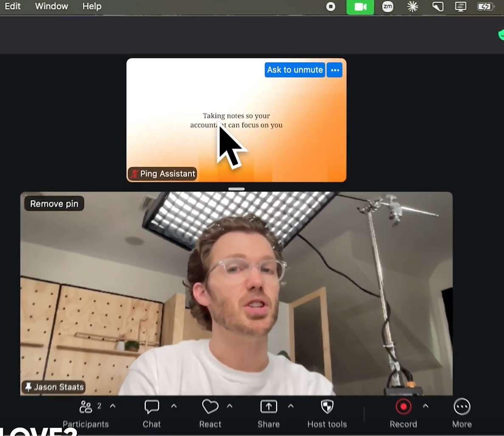
Task: Open Host tools shield
Action: (327, 414)
